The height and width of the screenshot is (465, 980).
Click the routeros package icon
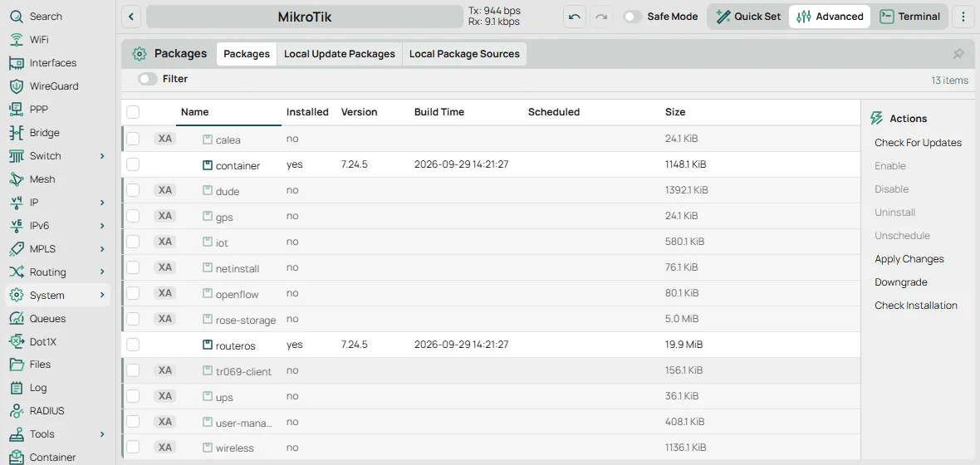[208, 345]
